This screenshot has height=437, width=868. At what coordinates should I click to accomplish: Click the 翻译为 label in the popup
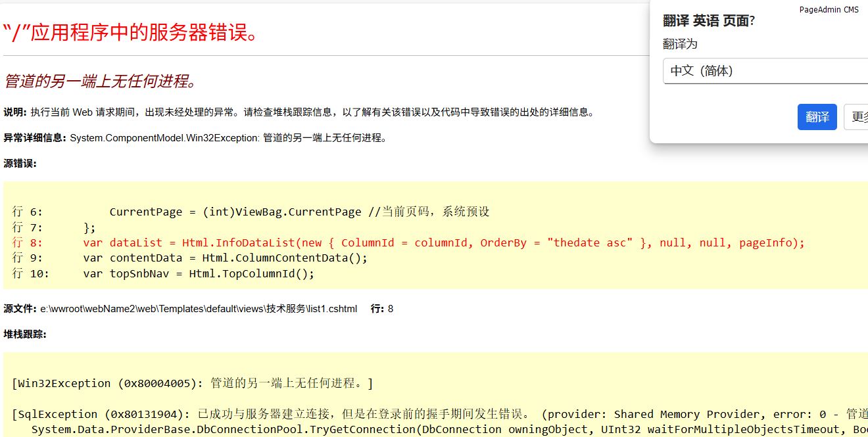point(680,44)
